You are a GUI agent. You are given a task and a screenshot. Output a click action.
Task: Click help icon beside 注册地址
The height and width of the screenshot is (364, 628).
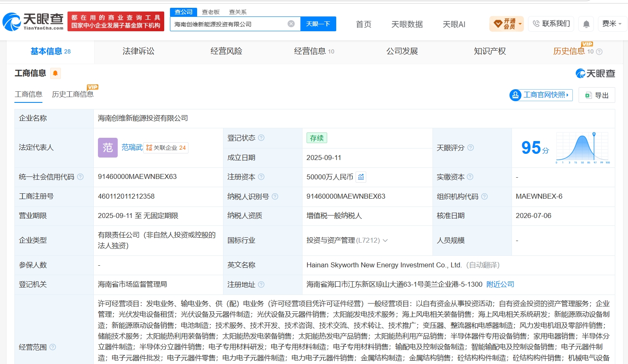[261, 285]
